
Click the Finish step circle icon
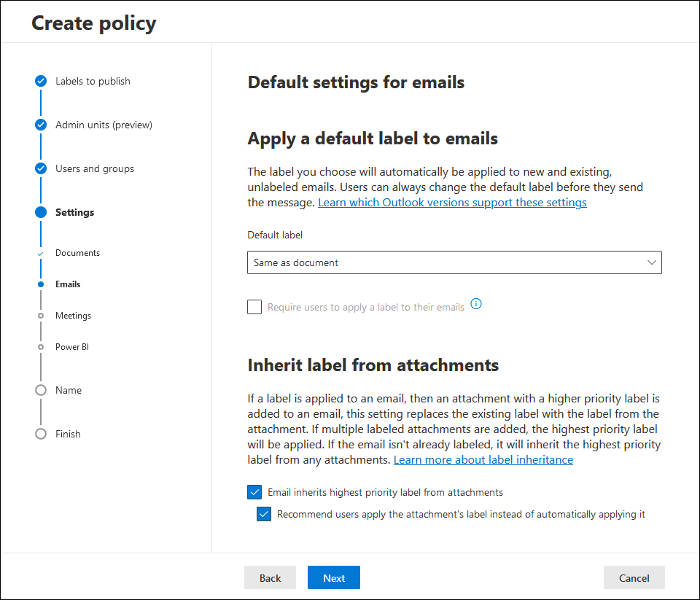pyautogui.click(x=41, y=434)
